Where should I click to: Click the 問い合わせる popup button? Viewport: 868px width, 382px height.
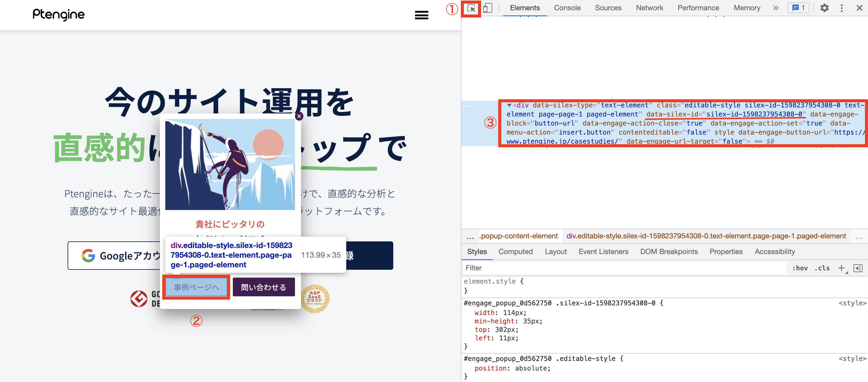click(x=264, y=287)
